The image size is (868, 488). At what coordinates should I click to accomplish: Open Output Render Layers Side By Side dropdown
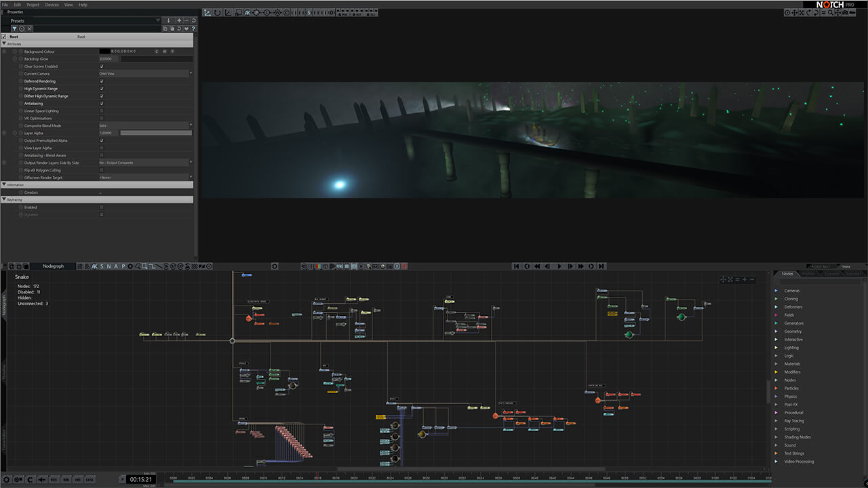146,163
